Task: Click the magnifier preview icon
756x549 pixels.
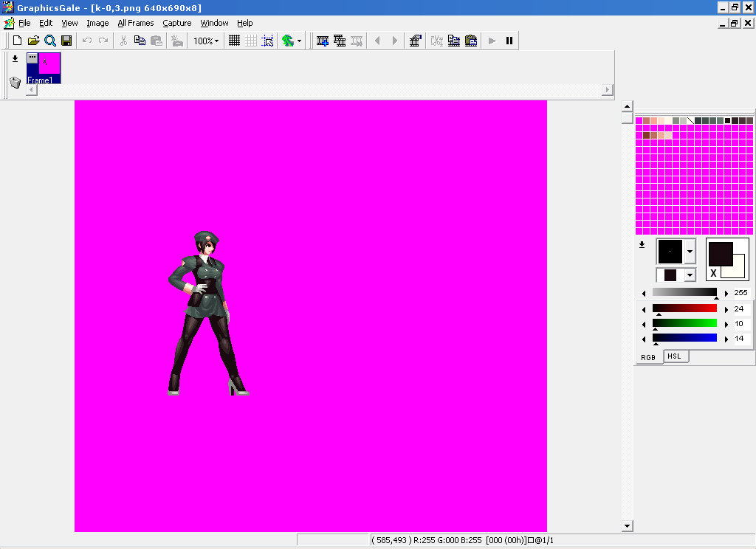Action: click(x=49, y=41)
